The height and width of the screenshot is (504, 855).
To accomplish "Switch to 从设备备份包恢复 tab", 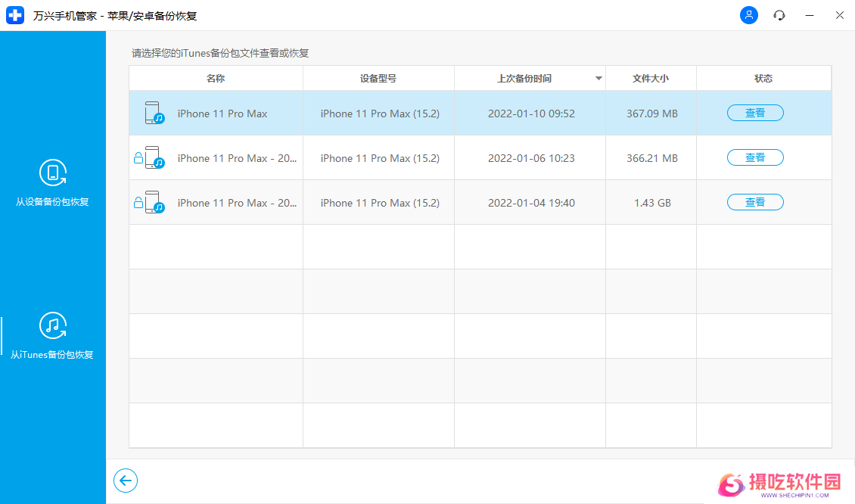I will pyautogui.click(x=52, y=182).
